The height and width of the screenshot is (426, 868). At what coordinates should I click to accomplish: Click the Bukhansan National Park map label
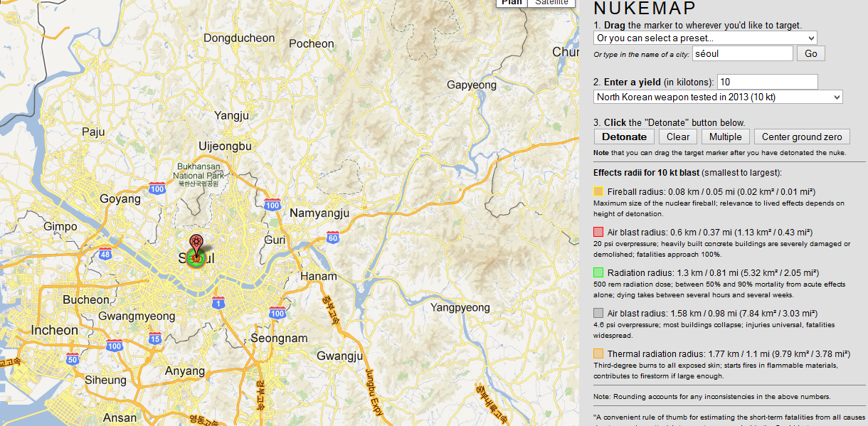[x=199, y=171]
